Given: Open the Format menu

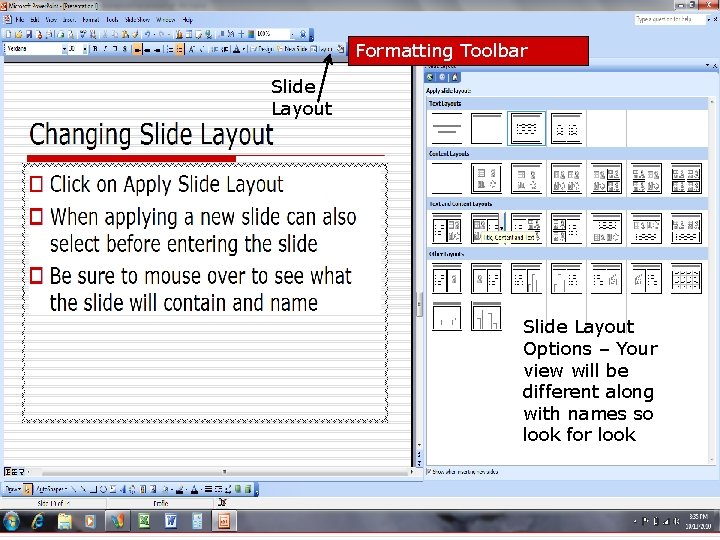Looking at the screenshot, I should click(90, 20).
